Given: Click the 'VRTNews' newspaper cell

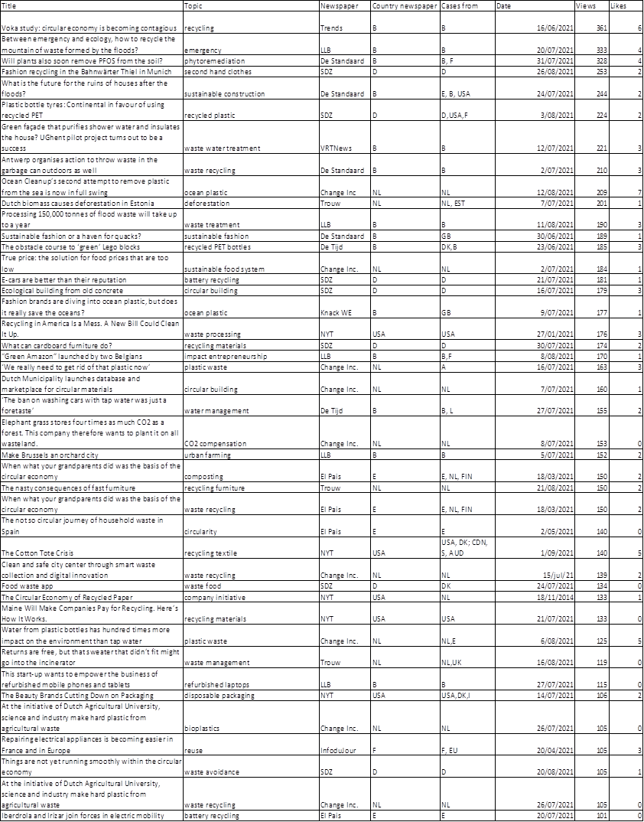Looking at the screenshot, I should [345, 138].
